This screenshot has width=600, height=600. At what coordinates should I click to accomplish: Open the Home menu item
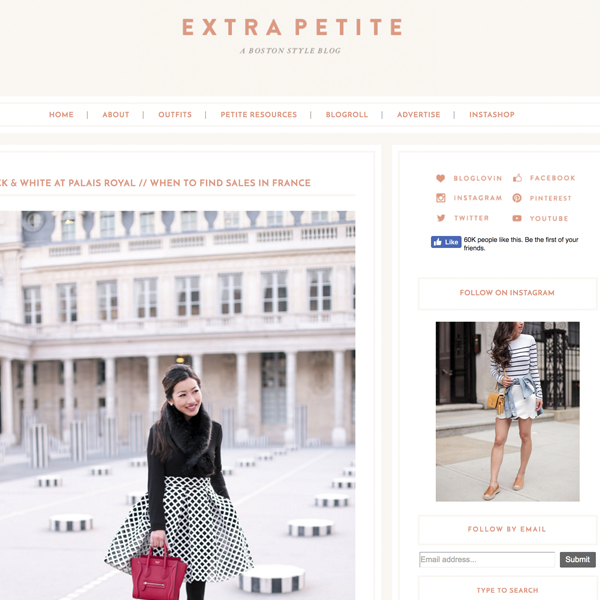click(61, 114)
